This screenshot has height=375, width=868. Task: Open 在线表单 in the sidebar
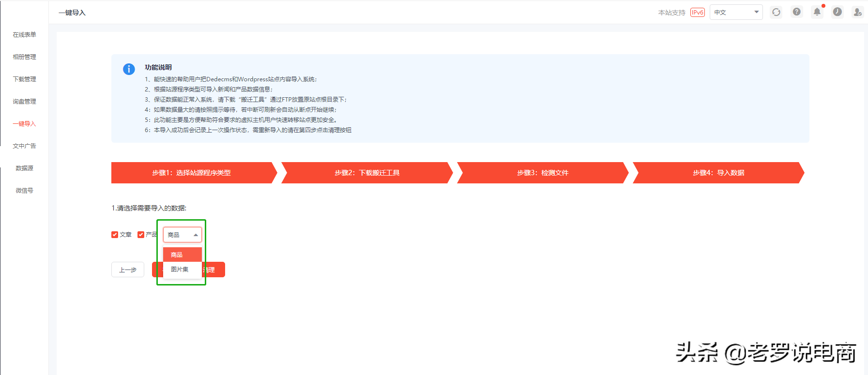24,35
